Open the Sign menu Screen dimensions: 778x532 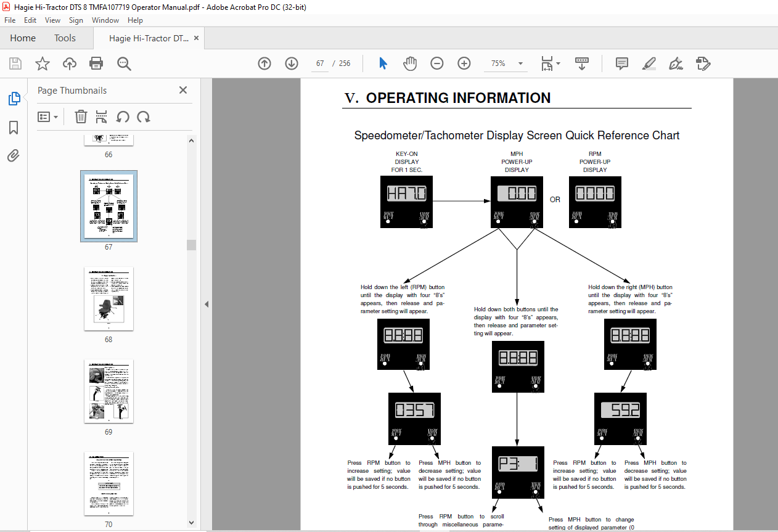point(76,20)
